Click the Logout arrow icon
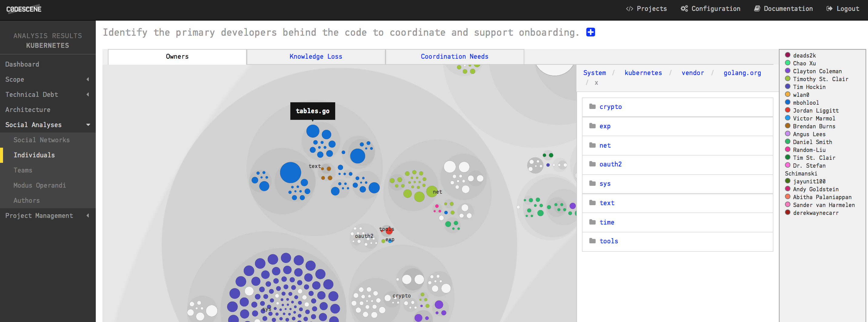Image resolution: width=868 pixels, height=322 pixels. (829, 9)
